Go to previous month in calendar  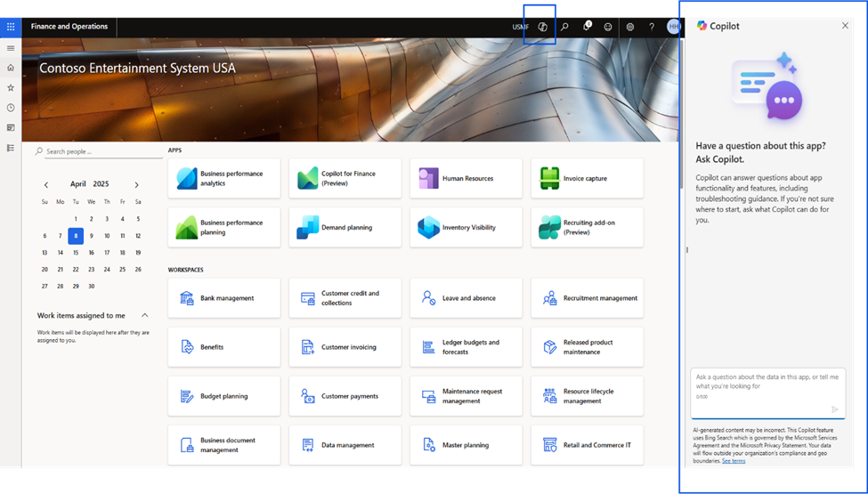[46, 185]
